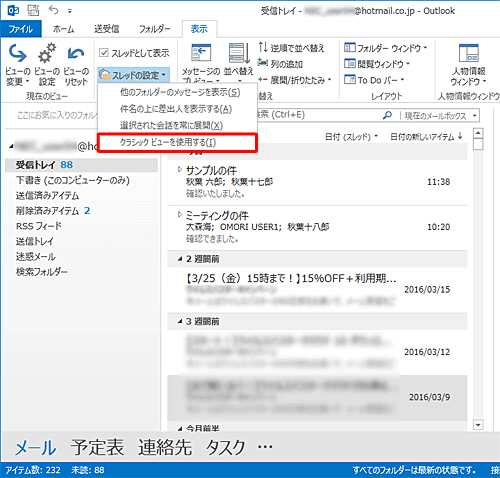Select 下書き (このコンピューターのみ) folder
The width and height of the screenshot is (500, 478).
[x=73, y=180]
